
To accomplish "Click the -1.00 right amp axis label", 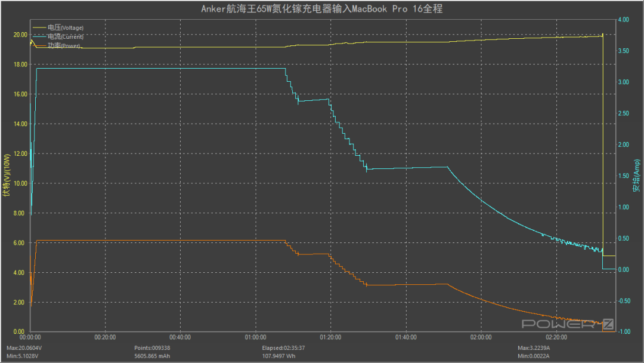I will (x=624, y=331).
